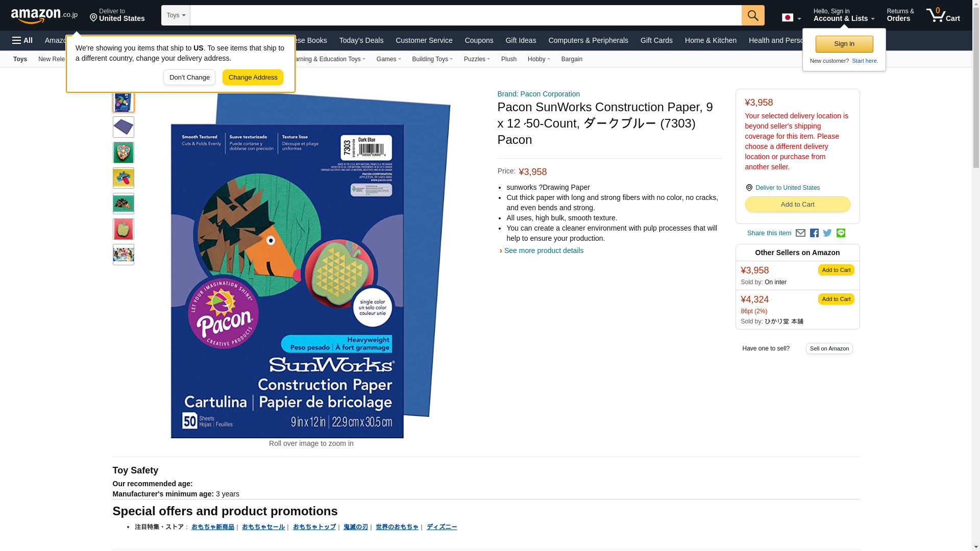Open See more product details link
This screenshot has height=551, width=980.
coord(544,251)
